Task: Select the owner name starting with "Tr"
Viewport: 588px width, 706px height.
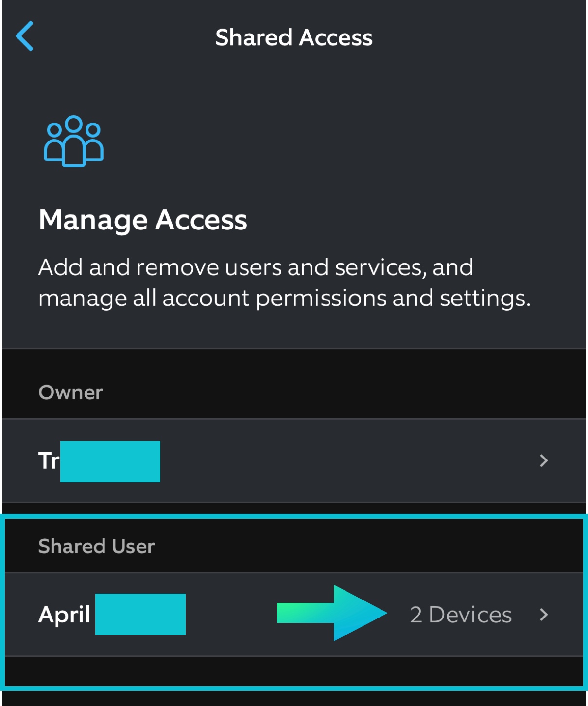Action: pyautogui.click(x=49, y=460)
